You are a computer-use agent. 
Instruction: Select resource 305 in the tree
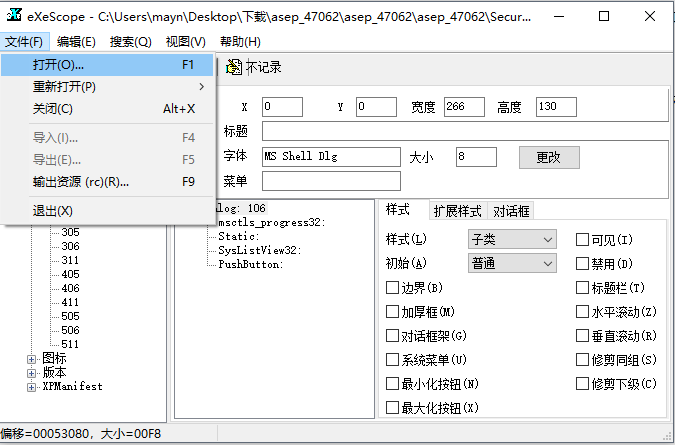(x=70, y=232)
